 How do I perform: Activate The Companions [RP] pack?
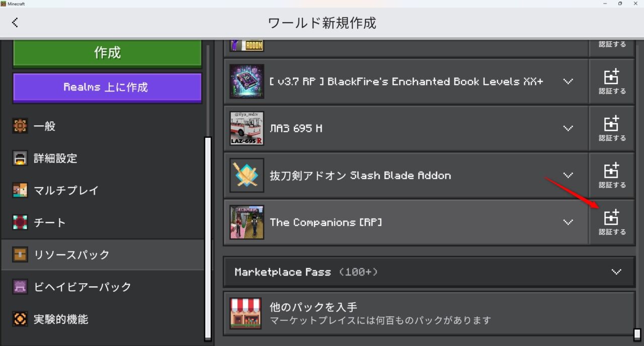(x=612, y=222)
